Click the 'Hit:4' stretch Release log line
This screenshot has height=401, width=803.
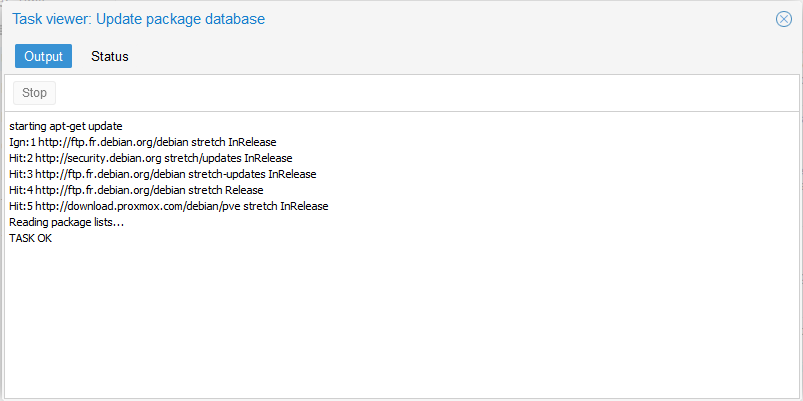136,190
